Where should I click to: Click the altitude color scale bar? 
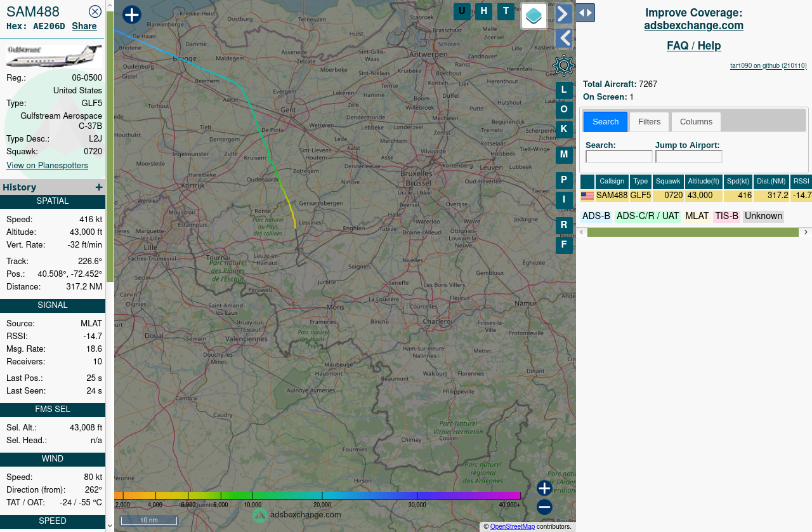coord(317,496)
